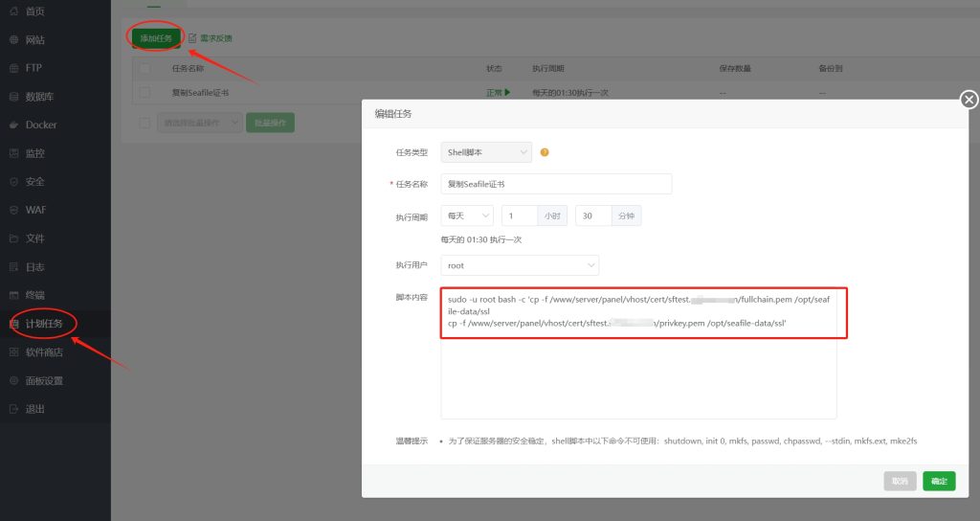Click the minute input showing 30
The width and height of the screenshot is (980, 521).
tap(593, 215)
